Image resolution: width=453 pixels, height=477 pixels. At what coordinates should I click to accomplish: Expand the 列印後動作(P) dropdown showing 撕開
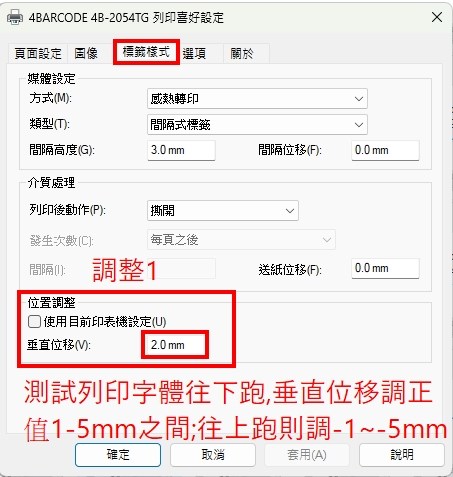click(223, 210)
